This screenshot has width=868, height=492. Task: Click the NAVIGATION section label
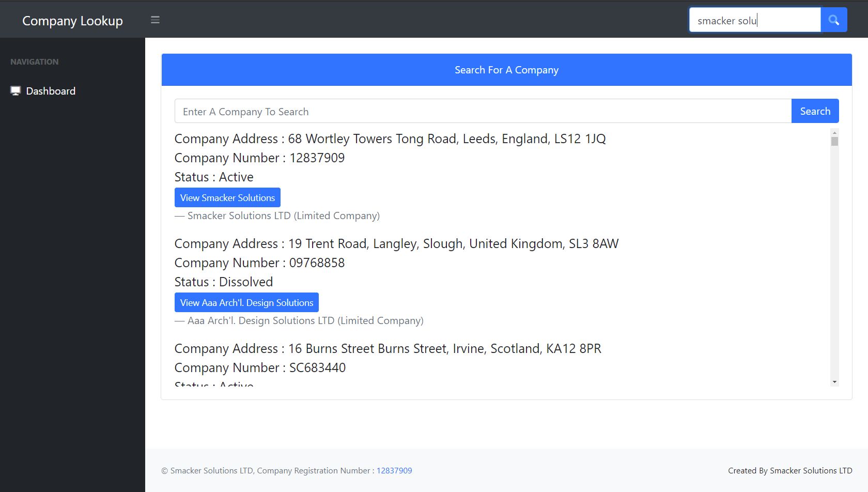[34, 62]
